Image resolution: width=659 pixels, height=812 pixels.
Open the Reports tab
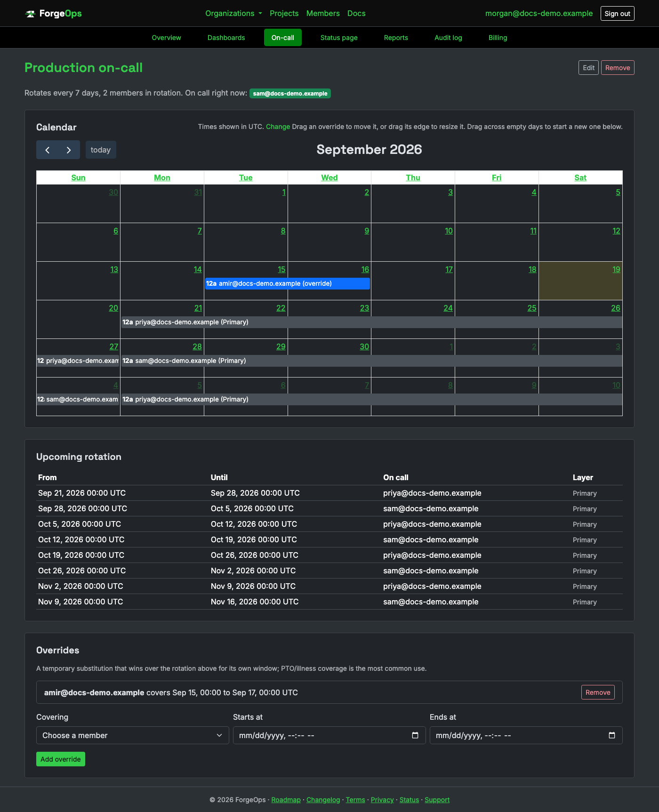[x=396, y=38]
